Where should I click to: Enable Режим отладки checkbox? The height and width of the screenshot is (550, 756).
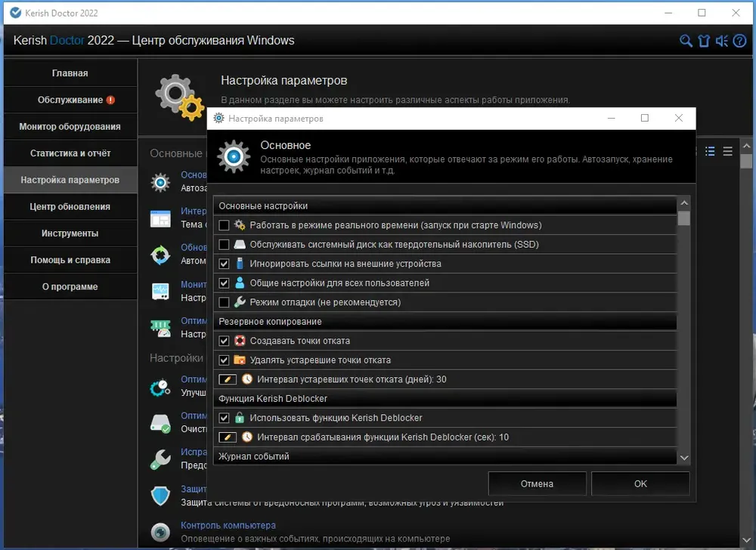point(224,302)
